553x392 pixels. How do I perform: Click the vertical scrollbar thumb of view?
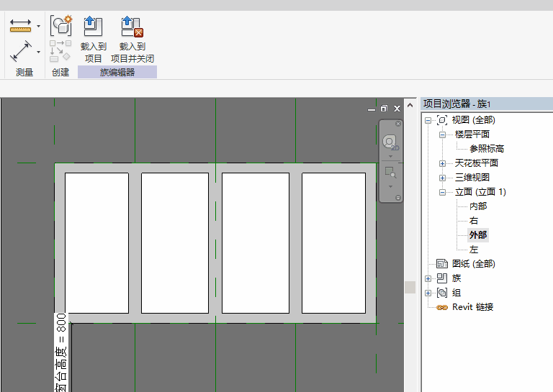click(x=410, y=287)
